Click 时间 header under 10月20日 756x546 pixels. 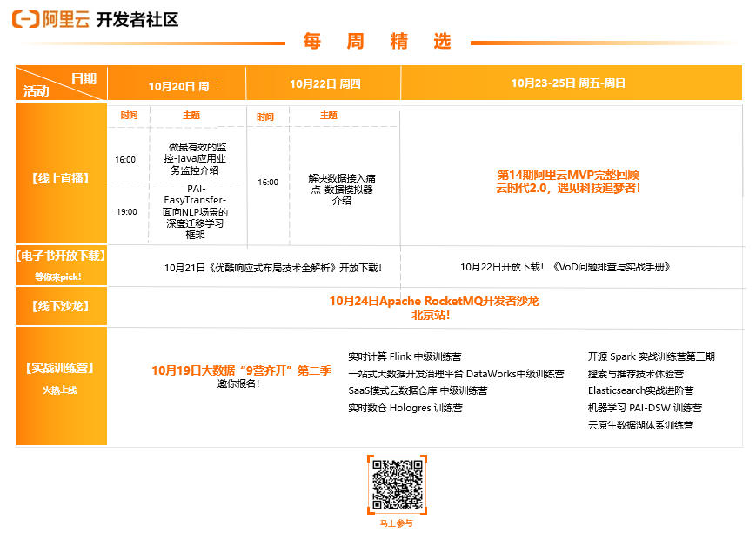[129, 115]
